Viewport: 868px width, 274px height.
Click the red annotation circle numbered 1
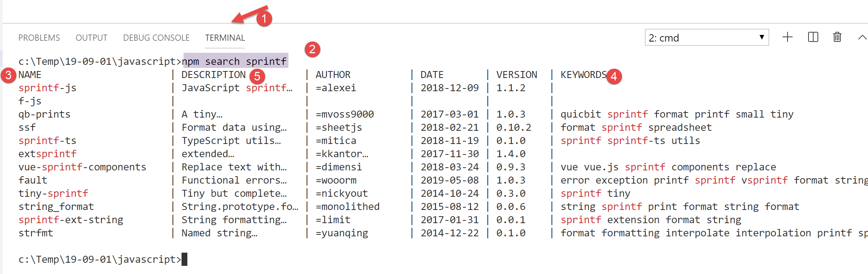click(264, 19)
